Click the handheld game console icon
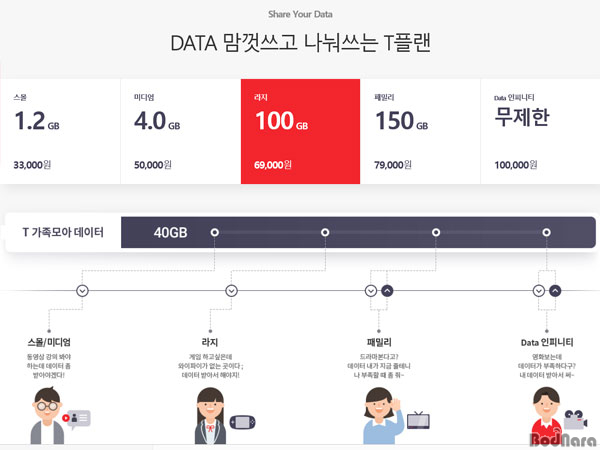The width and height of the screenshot is (600, 450). (x=242, y=422)
